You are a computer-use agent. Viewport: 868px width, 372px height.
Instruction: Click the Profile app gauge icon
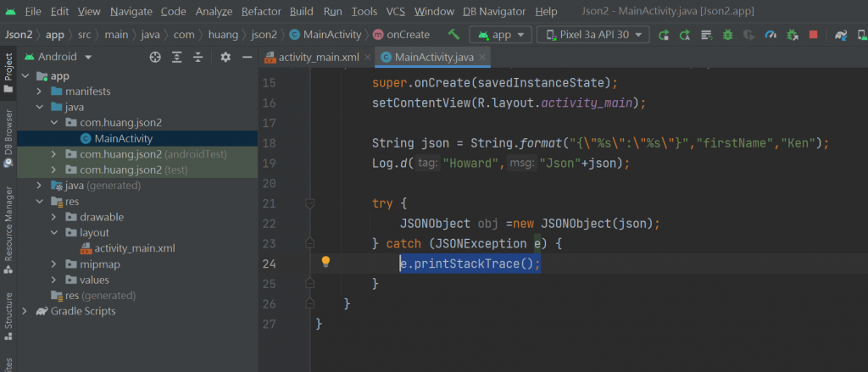click(x=770, y=35)
